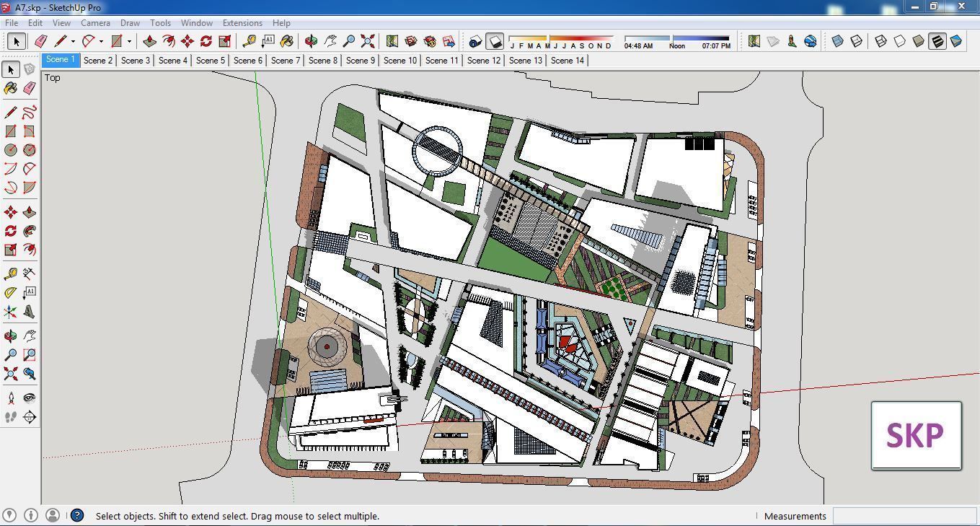
Task: Open the Help menu
Action: [x=281, y=23]
